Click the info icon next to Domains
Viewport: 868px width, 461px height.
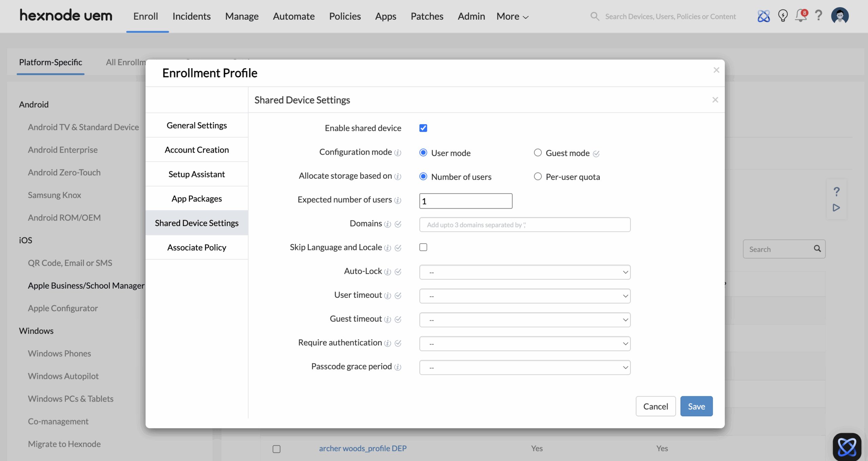(388, 224)
